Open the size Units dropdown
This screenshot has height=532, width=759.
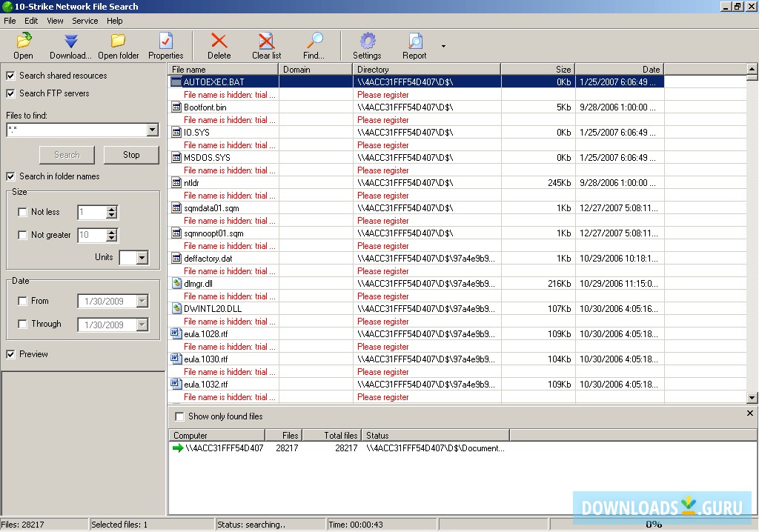pyautogui.click(x=142, y=258)
